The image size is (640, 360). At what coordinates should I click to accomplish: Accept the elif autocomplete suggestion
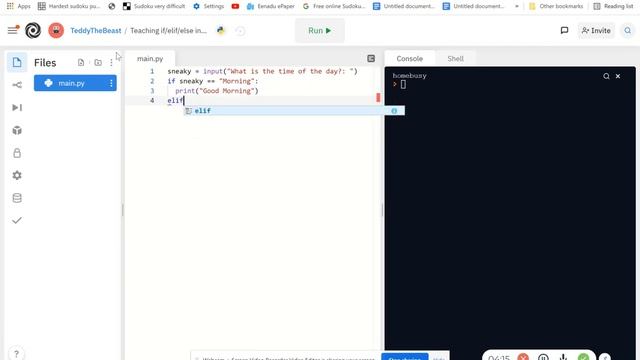tap(294, 111)
